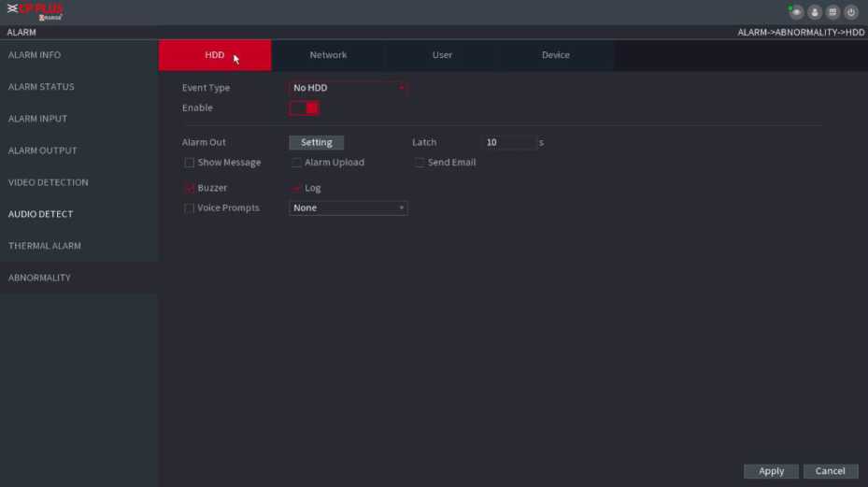Click the live view eye icon
The width and height of the screenshot is (868, 487).
coord(797,12)
